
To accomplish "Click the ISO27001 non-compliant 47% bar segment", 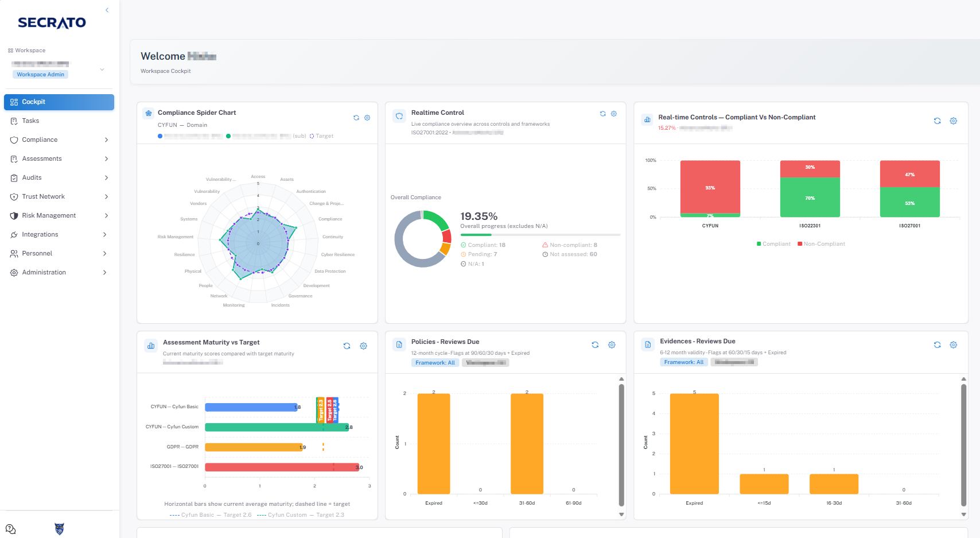I will click(910, 174).
